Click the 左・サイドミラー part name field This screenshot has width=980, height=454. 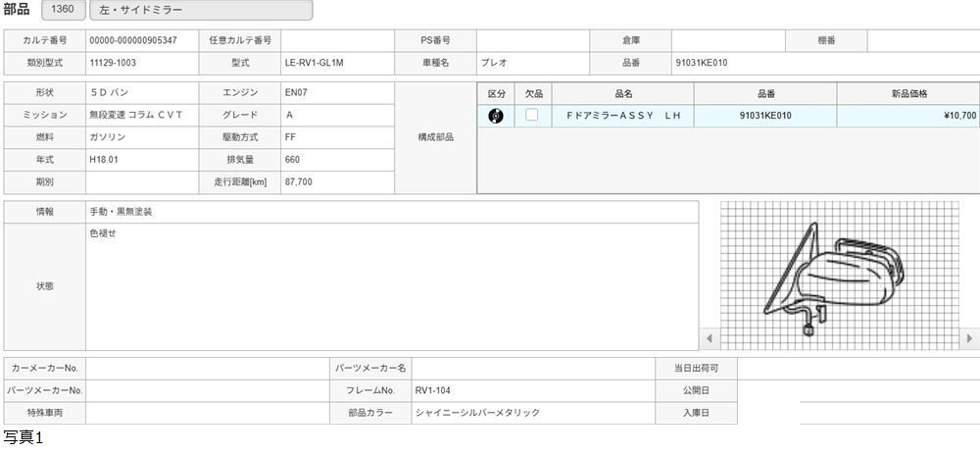(x=201, y=10)
